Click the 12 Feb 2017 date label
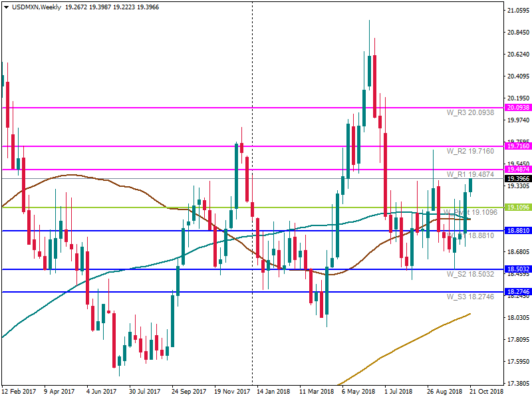 [x=19, y=392]
